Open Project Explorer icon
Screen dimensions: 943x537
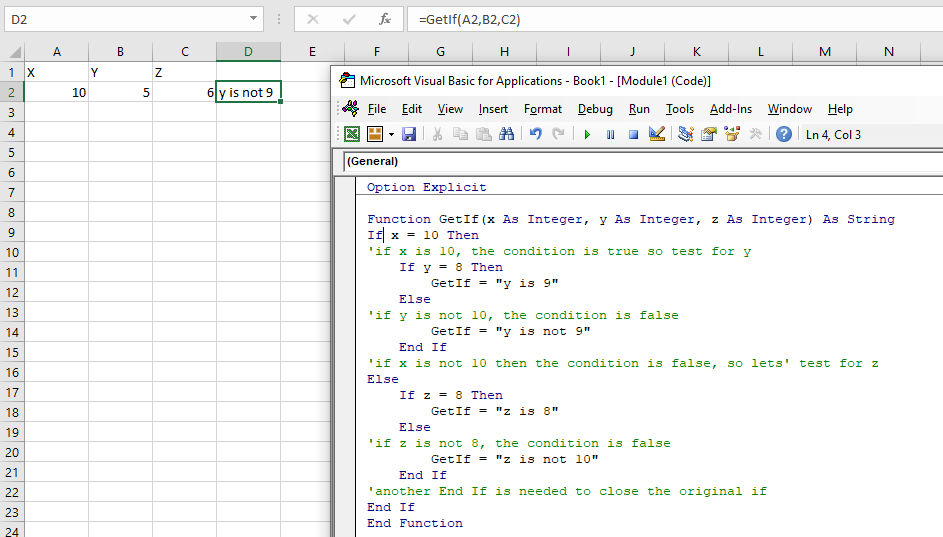[x=686, y=134]
